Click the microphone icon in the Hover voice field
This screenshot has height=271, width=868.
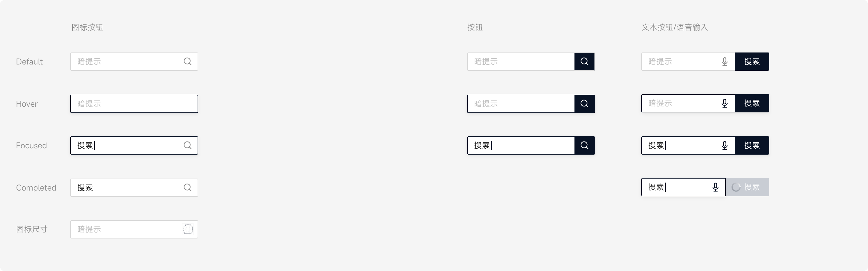click(724, 103)
